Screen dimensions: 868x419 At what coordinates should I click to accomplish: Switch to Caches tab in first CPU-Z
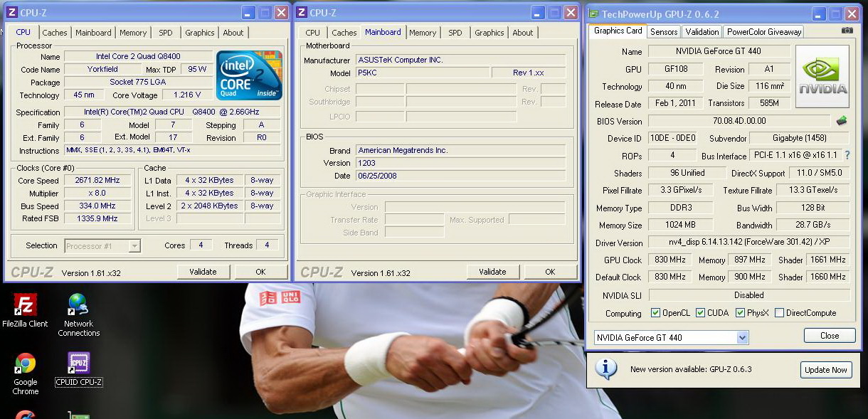54,33
